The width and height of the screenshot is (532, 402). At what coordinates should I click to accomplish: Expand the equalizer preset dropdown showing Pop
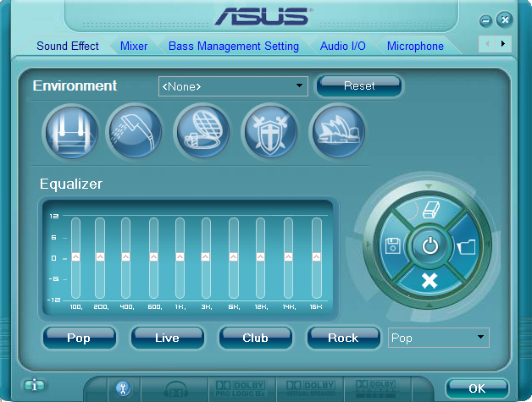[x=438, y=338]
